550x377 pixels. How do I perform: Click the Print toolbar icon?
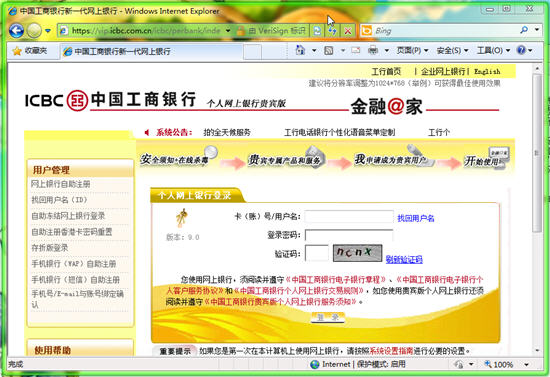click(x=373, y=51)
